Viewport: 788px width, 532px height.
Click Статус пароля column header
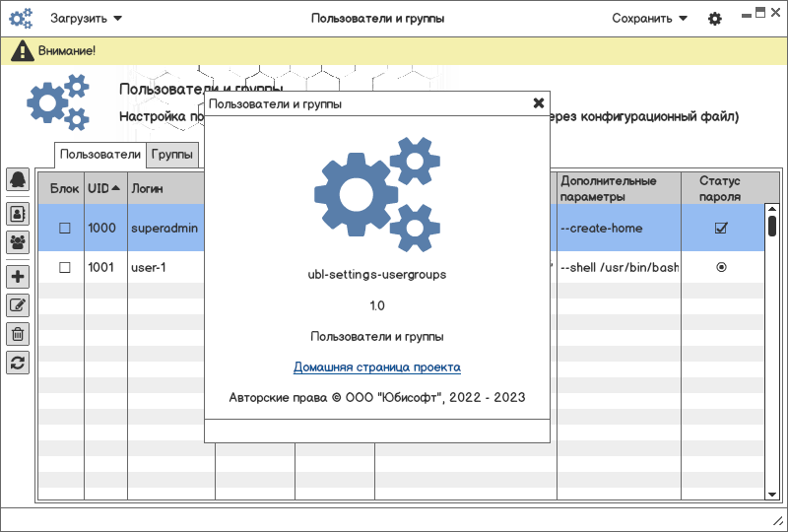(721, 188)
